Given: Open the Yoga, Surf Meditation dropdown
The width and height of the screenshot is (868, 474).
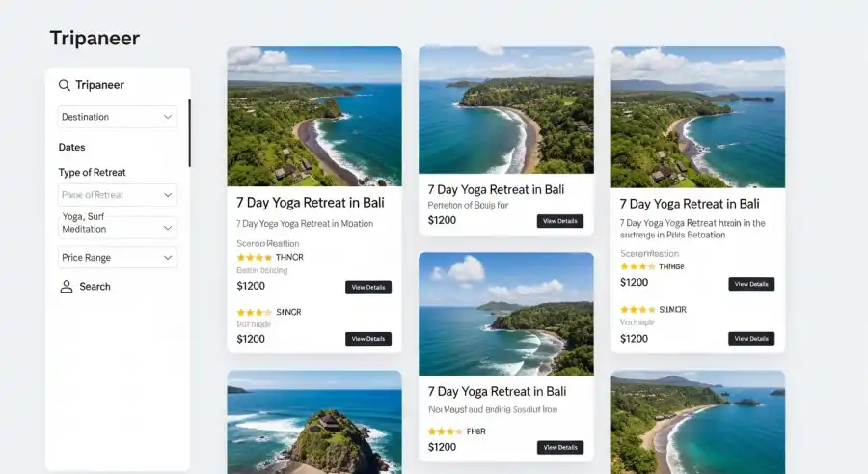Looking at the screenshot, I should pyautogui.click(x=117, y=228).
